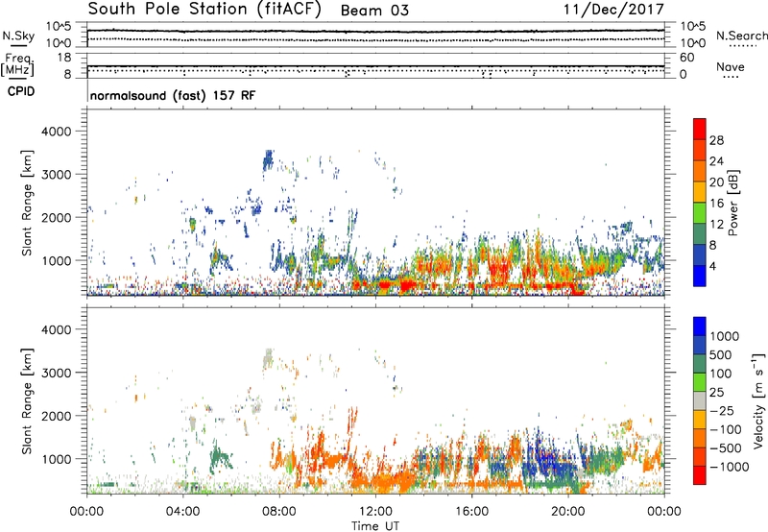Click the 08:00 time axis tick label
The image size is (768, 532).
pyautogui.click(x=279, y=512)
